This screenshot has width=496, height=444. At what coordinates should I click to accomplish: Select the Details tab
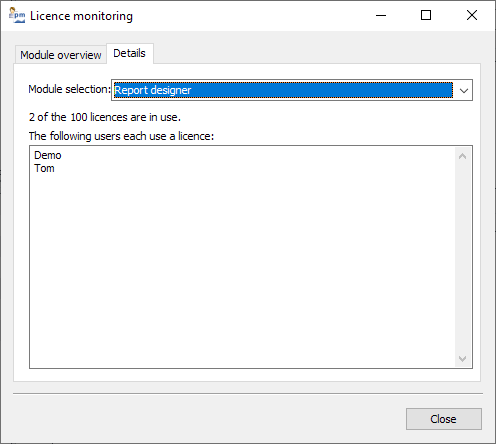[130, 53]
